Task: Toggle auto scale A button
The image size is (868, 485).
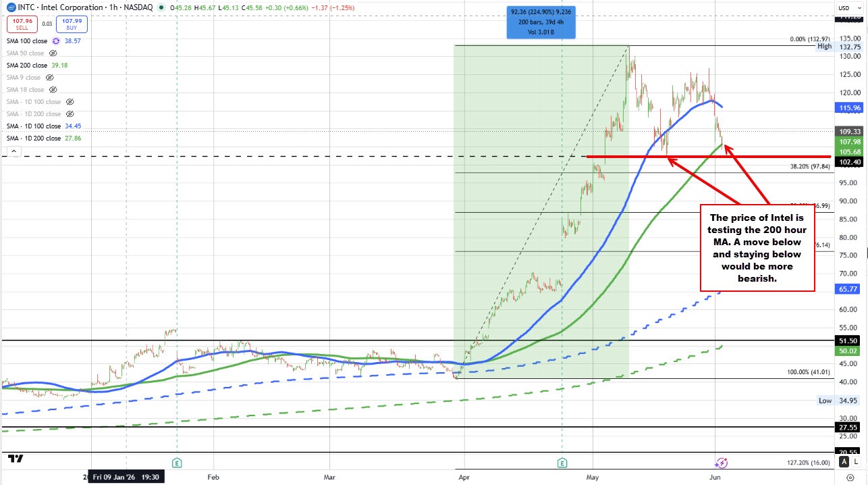Action: (x=844, y=462)
